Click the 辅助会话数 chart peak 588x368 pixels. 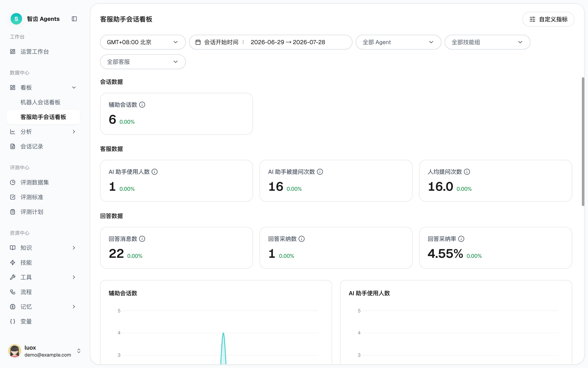click(x=223, y=333)
